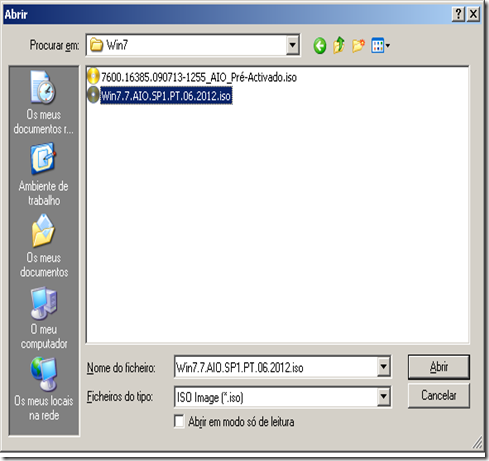The height and width of the screenshot is (461, 489).
Task: Click the Nome do ficheiro text field
Action: (276, 367)
